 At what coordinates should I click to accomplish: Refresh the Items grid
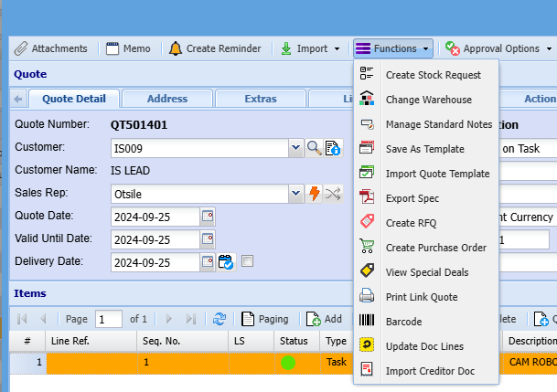(x=220, y=319)
